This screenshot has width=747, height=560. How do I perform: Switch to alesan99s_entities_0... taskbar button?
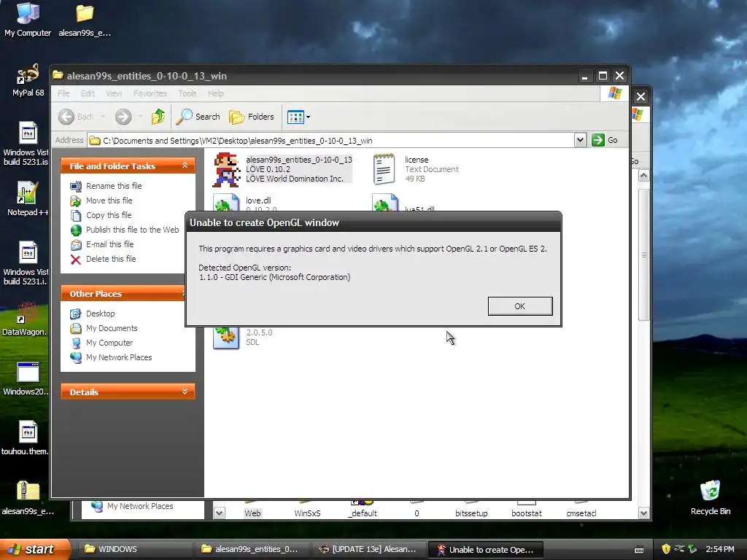click(252, 549)
